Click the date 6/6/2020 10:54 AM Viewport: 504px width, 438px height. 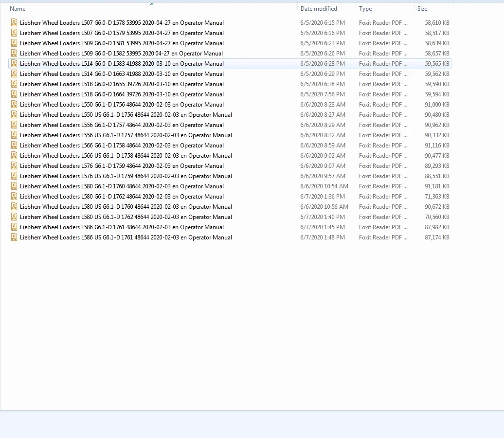324,186
